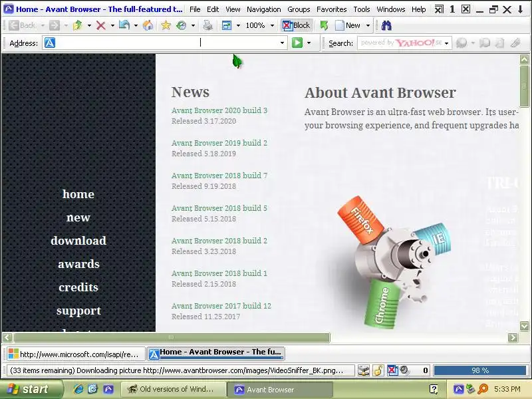Click into the Address input field
Image resolution: width=532 pixels, height=399 pixels.
166,43
